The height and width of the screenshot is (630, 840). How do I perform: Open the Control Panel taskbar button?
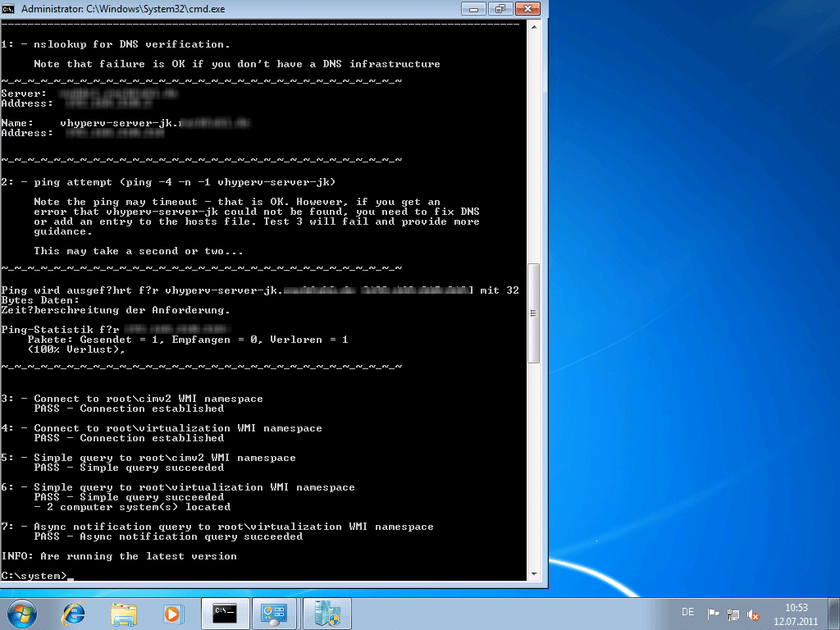[x=274, y=614]
